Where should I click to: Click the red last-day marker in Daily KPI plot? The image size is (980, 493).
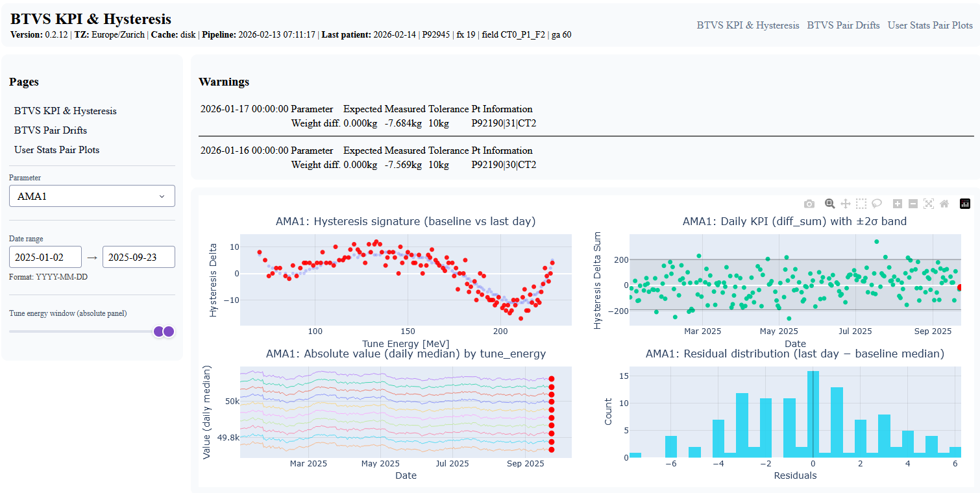[961, 287]
